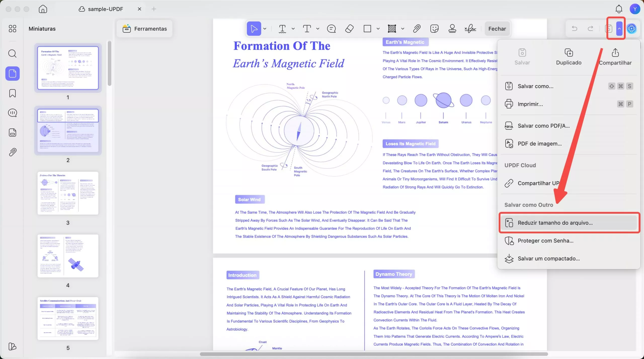This screenshot has width=644, height=359.
Task: Open page 5 thumbnail
Action: (x=68, y=319)
